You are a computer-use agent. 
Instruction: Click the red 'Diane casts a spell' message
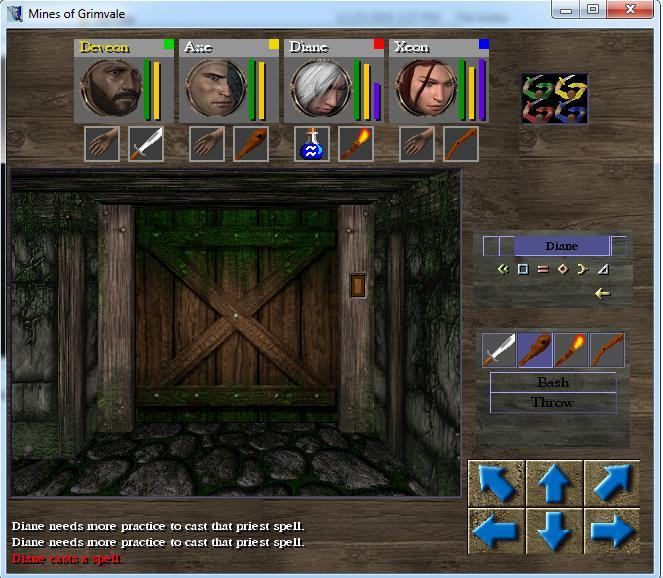tap(67, 559)
